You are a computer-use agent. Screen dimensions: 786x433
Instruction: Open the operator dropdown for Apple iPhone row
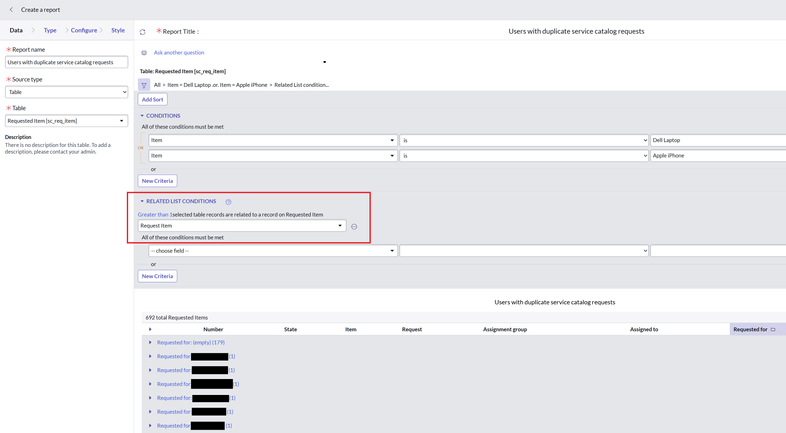pyautogui.click(x=524, y=156)
